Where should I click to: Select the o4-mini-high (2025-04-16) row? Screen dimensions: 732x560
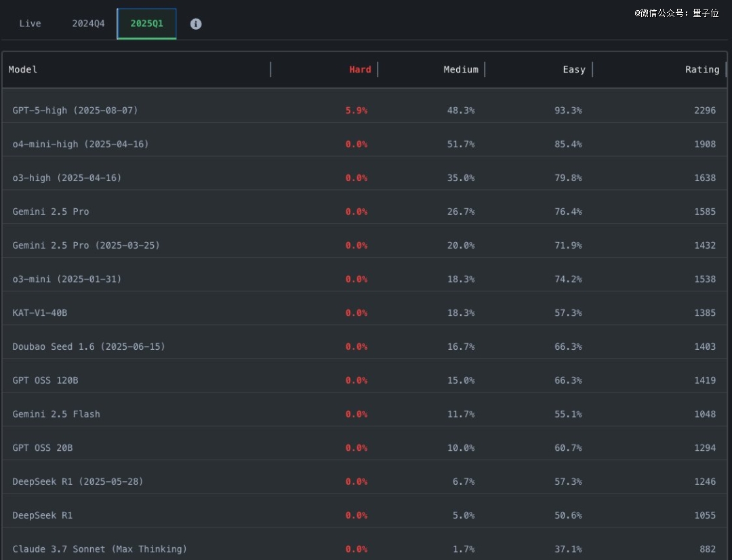point(365,144)
